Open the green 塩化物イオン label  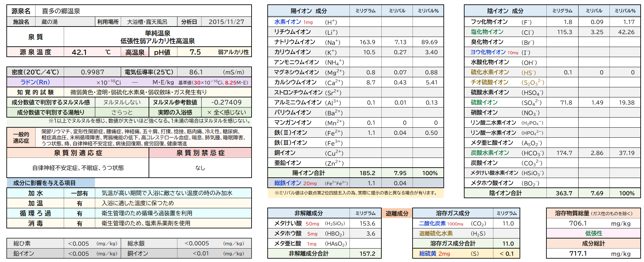click(x=487, y=32)
